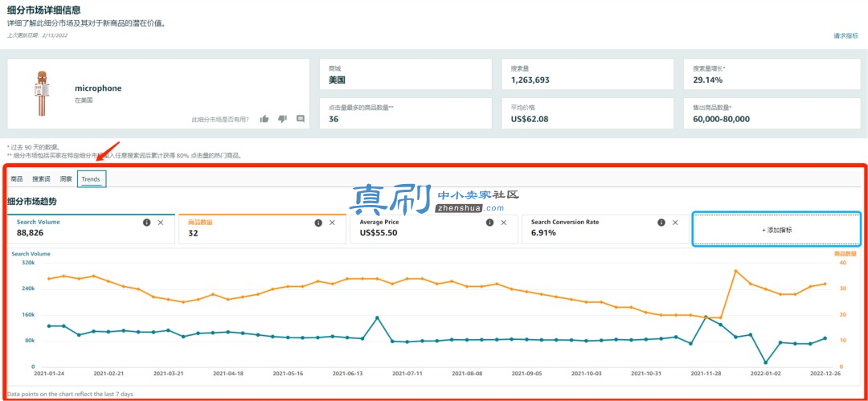Click the 商城 value 美国
The image size is (868, 401).
pos(337,80)
